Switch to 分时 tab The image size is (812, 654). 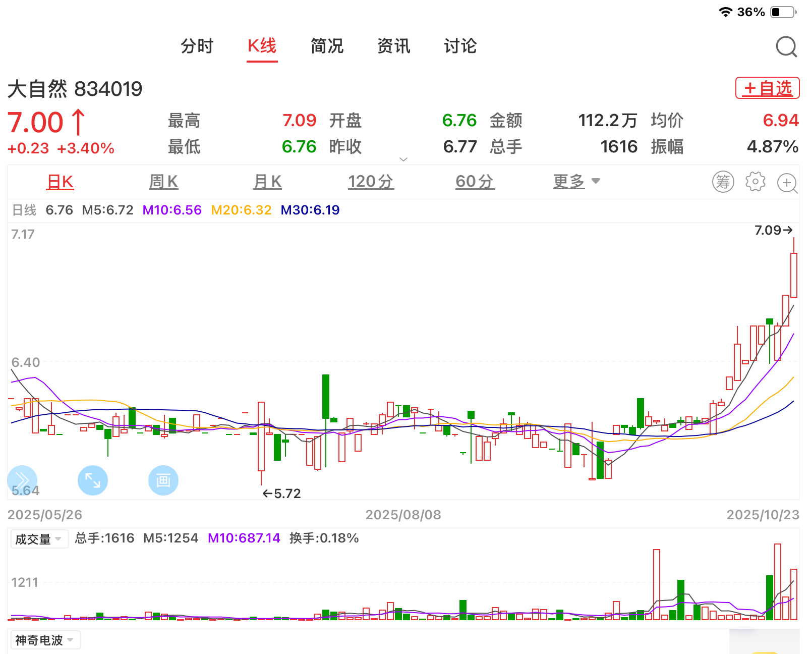pos(197,46)
